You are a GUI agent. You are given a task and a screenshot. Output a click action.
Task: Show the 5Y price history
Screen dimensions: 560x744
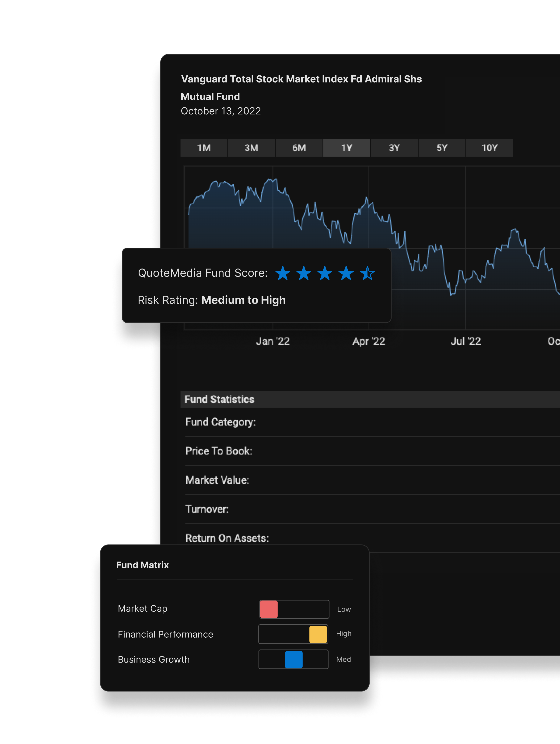click(x=442, y=148)
